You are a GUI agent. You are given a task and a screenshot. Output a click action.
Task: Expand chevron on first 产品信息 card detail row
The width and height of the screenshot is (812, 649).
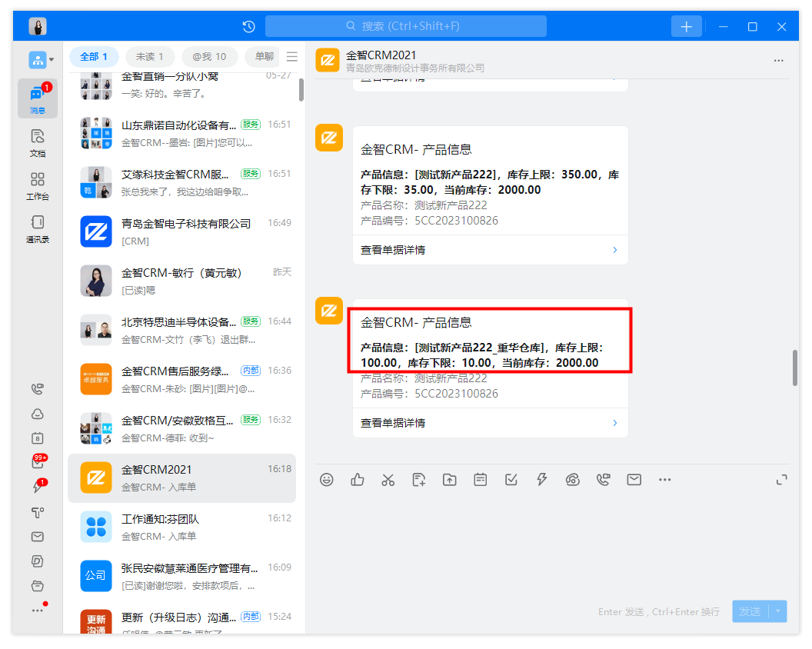(x=614, y=250)
